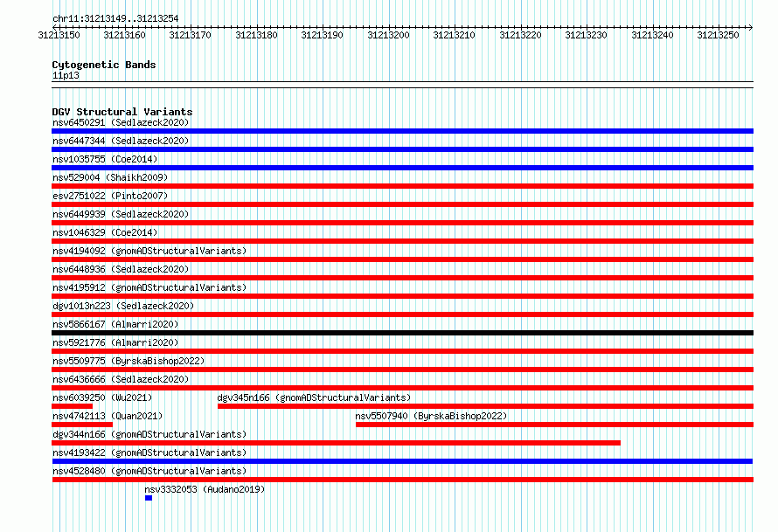
Task: Open nsv6449939 (Sedlazeck2020) variant
Action: [121, 214]
